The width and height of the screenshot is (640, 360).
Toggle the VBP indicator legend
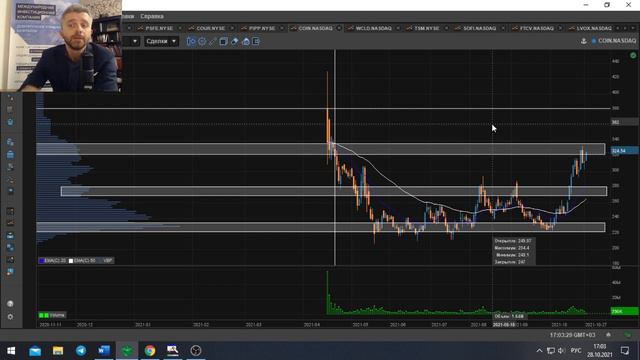pos(107,260)
